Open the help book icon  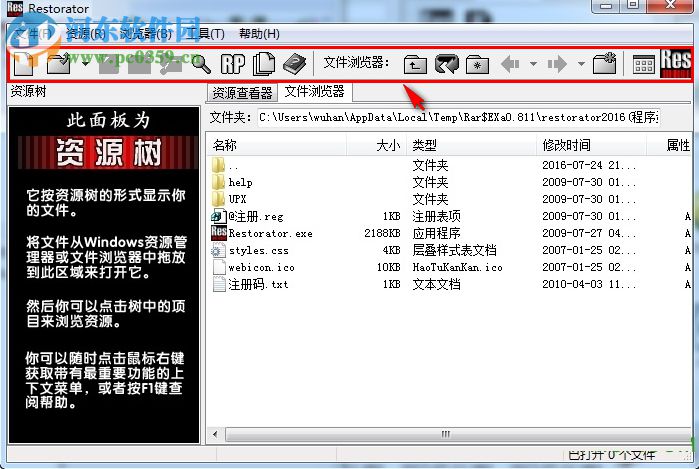tap(295, 64)
